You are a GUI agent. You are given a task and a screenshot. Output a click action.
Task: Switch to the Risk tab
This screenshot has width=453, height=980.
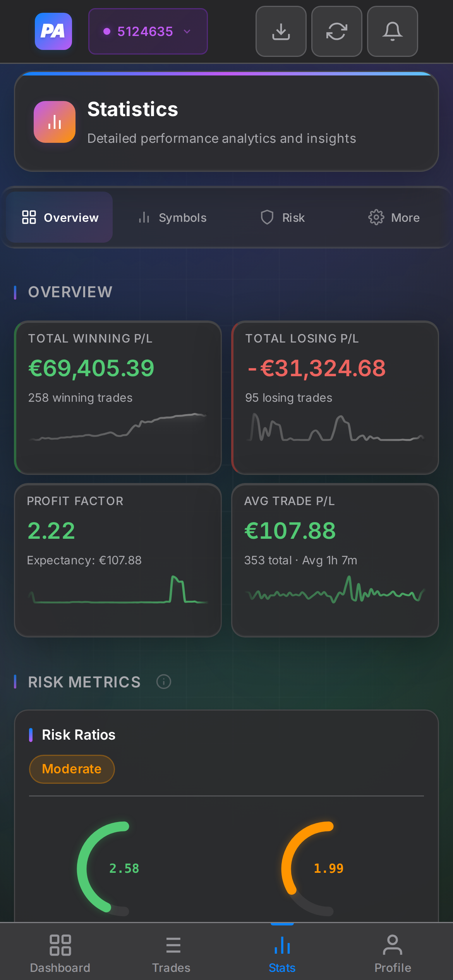click(x=282, y=218)
